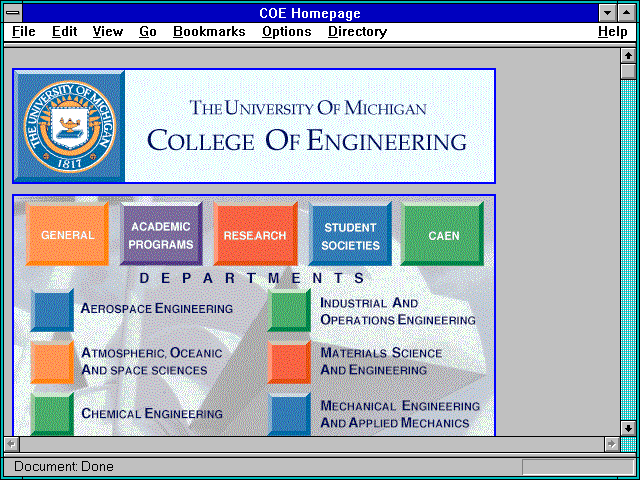Click the purple ACADEMIC PROGRAMS button
This screenshot has width=640, height=480.
tap(161, 234)
